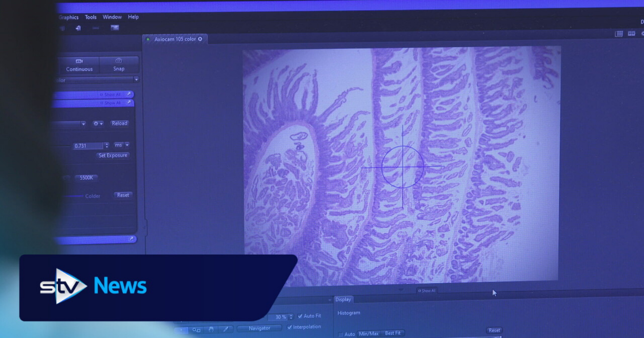
Task: Close the Axiocam 105 color tab
Action: 200,39
